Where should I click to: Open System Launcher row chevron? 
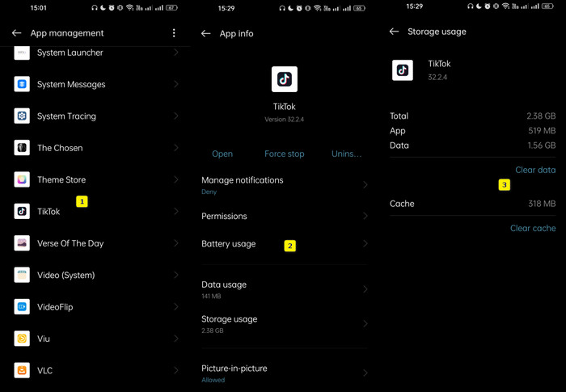click(176, 53)
